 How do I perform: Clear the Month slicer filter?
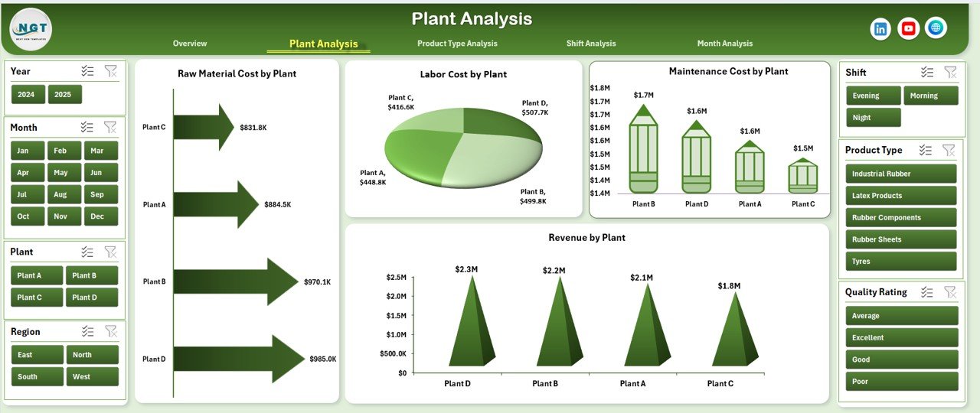click(x=110, y=128)
